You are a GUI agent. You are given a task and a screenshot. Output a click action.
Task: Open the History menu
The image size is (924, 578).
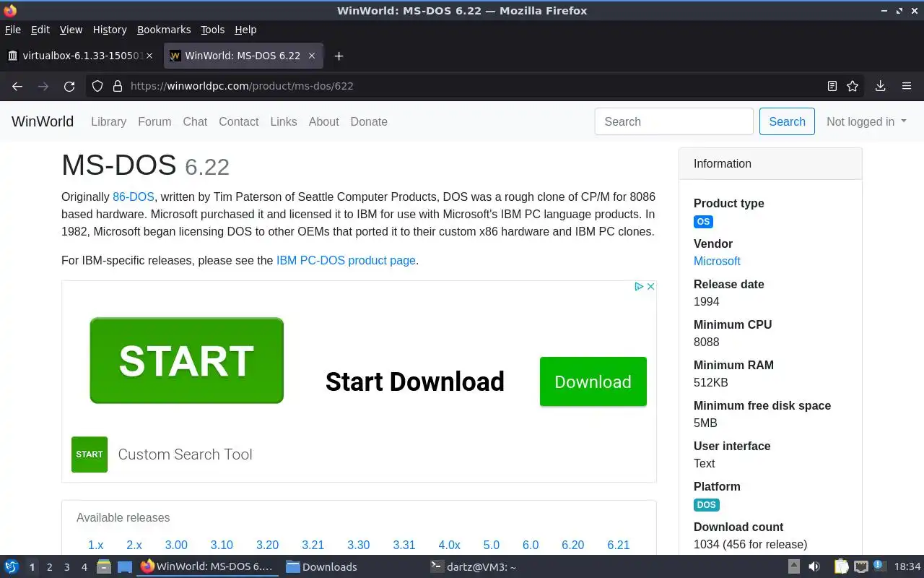point(110,30)
